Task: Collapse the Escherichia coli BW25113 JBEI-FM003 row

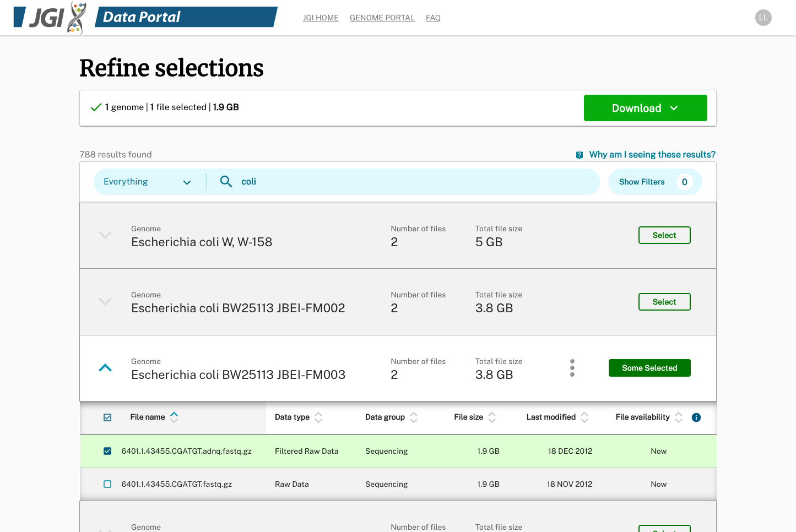Action: pyautogui.click(x=105, y=367)
